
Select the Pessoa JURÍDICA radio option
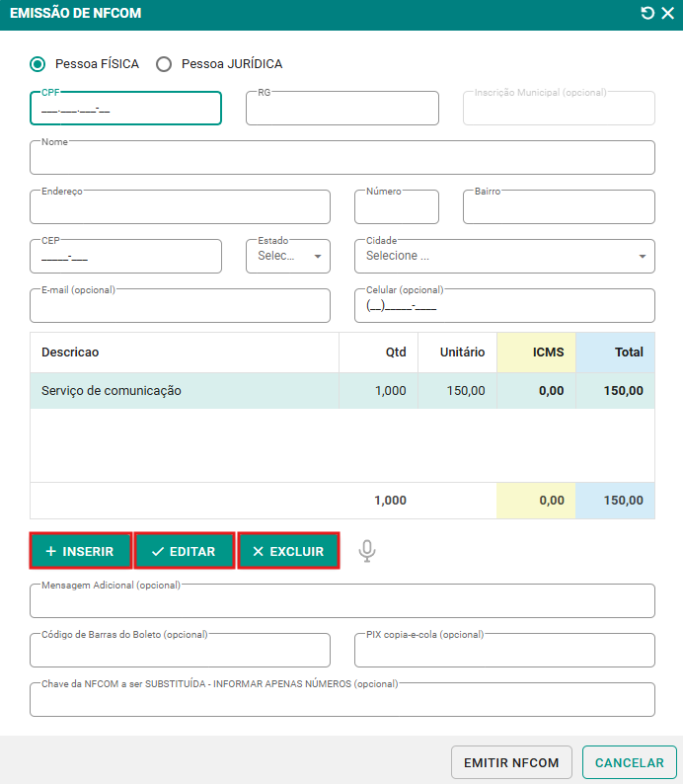(x=164, y=64)
